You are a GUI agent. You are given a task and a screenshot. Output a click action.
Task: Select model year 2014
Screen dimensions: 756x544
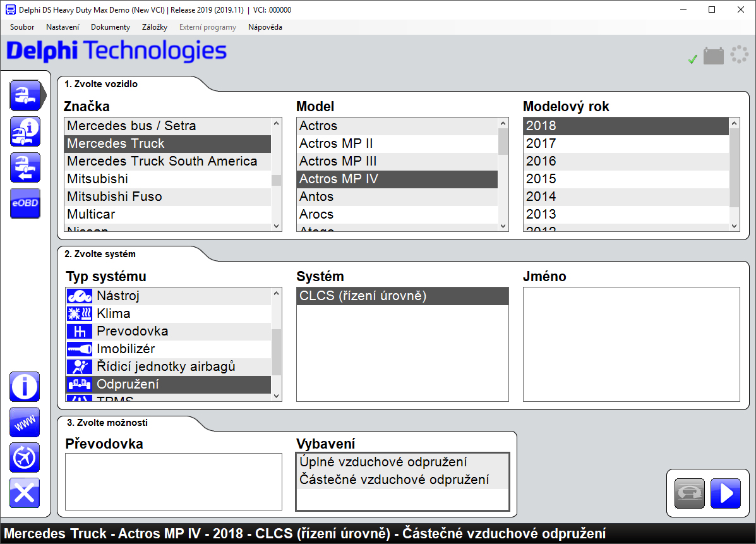(627, 196)
